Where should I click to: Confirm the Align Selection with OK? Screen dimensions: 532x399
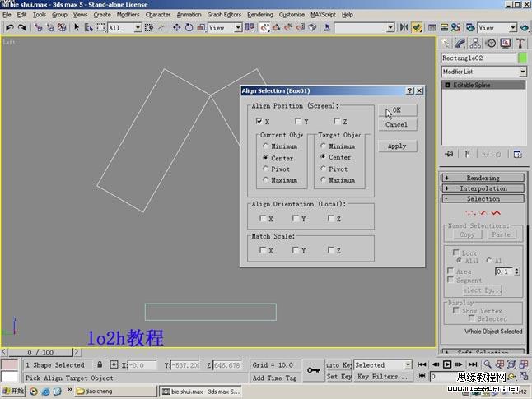398,110
